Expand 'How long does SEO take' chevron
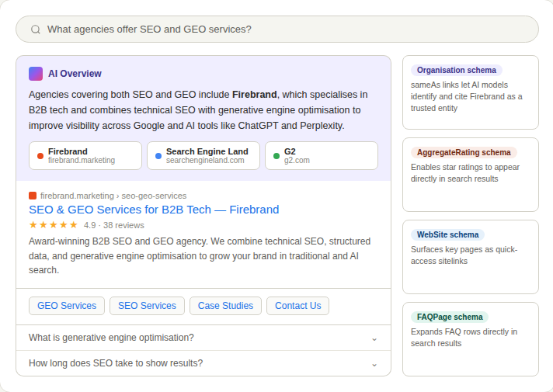 point(374,364)
